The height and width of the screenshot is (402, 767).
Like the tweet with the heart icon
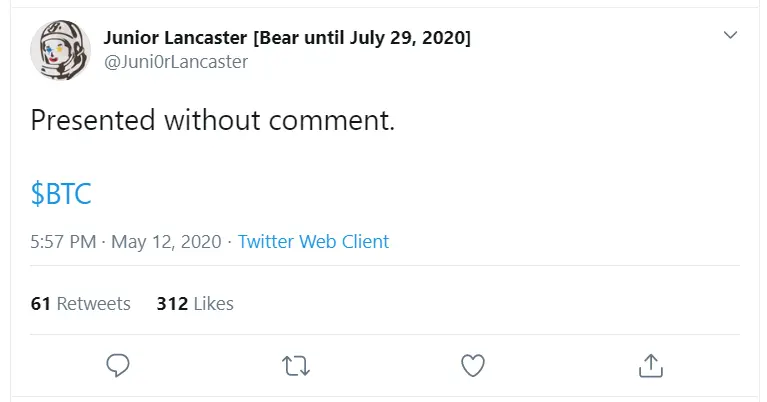tap(473, 365)
